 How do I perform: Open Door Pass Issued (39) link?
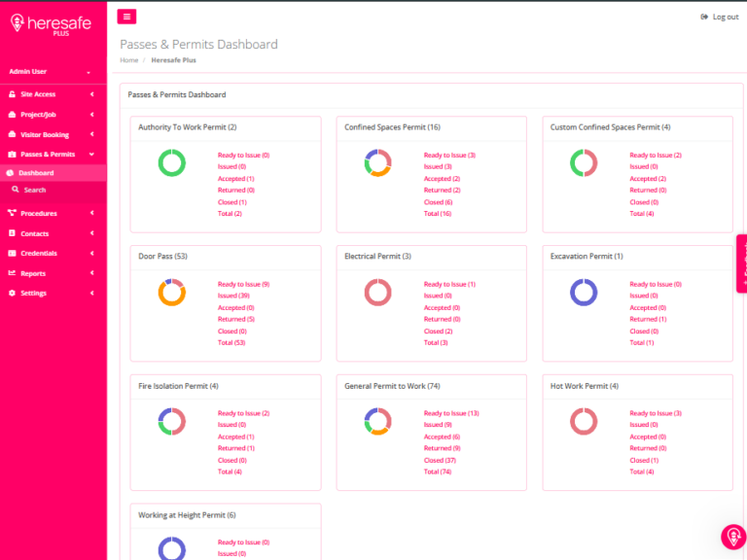pos(233,296)
